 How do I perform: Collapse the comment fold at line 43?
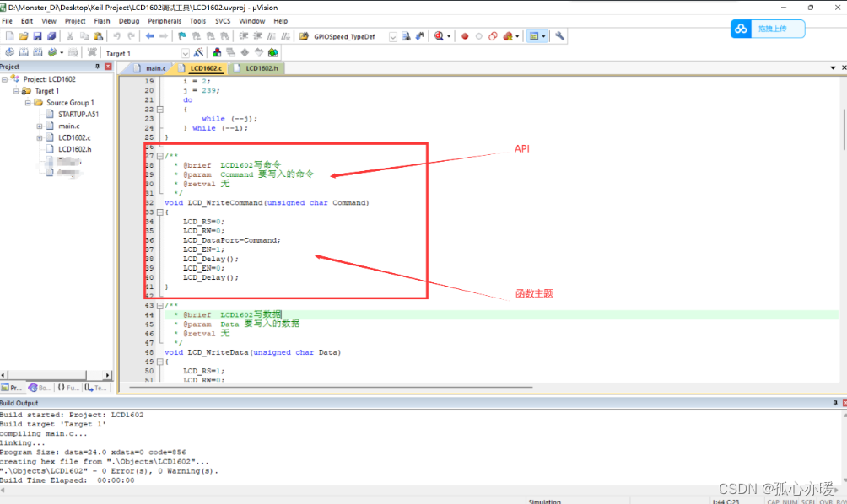point(160,305)
